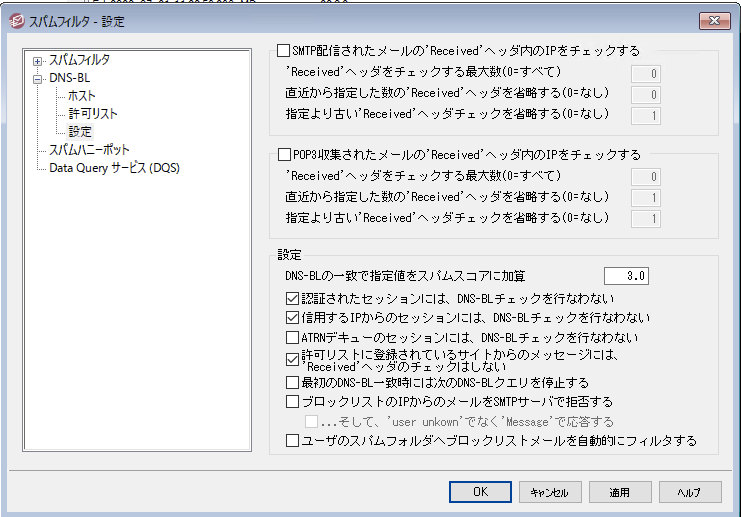Select スパムフィルタ in the tree
This screenshot has height=517, width=741.
click(79, 60)
